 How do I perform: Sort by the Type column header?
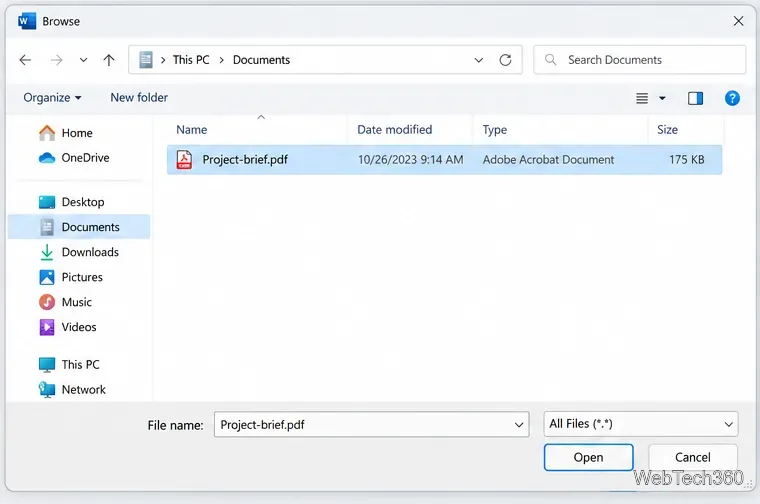(x=494, y=130)
